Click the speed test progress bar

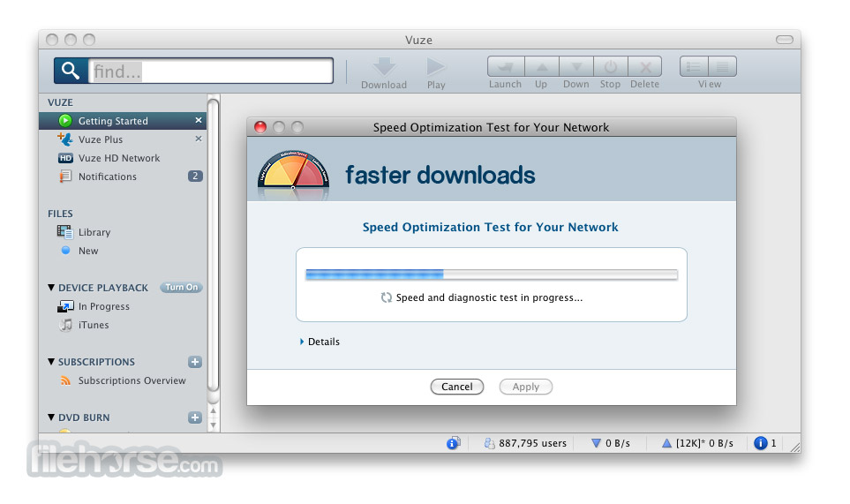click(x=492, y=275)
